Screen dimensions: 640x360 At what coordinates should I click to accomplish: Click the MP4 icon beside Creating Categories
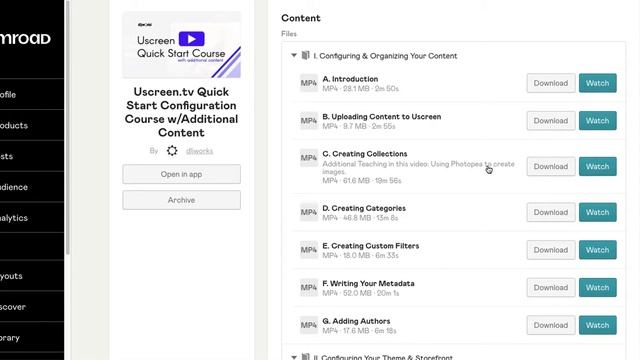(x=309, y=212)
